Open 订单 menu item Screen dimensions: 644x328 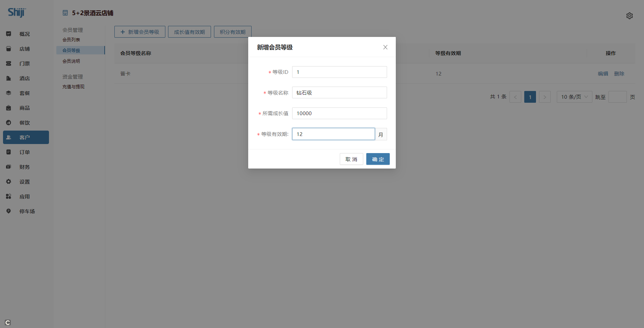click(26, 152)
